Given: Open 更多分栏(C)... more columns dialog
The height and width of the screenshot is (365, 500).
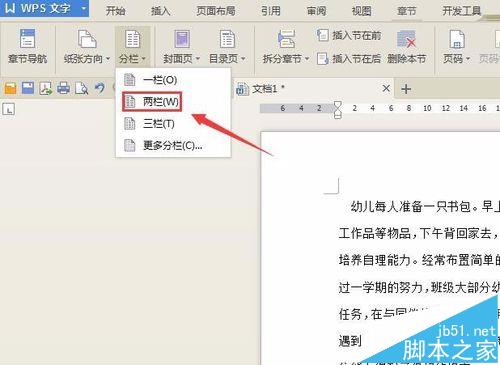Looking at the screenshot, I should point(173,145).
